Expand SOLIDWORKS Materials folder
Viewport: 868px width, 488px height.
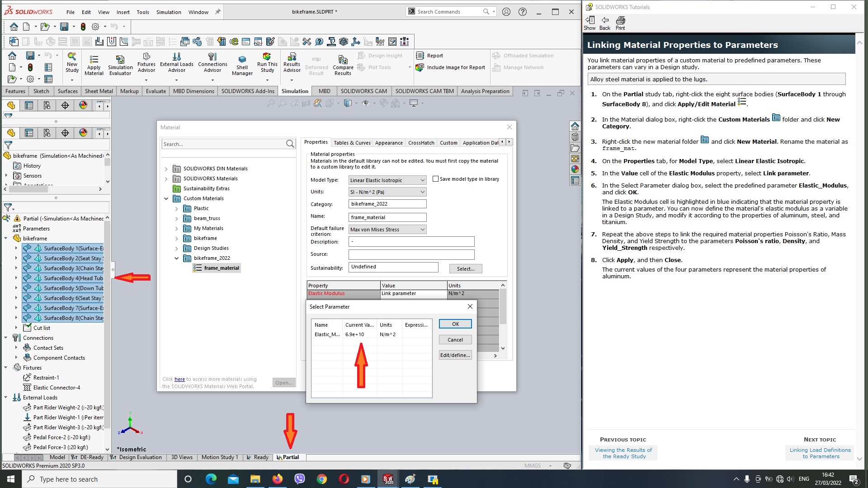pyautogui.click(x=166, y=179)
